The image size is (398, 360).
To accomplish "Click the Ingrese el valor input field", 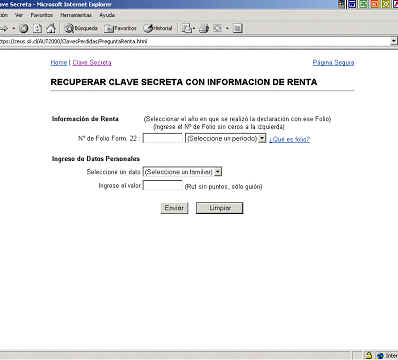I will [163, 185].
